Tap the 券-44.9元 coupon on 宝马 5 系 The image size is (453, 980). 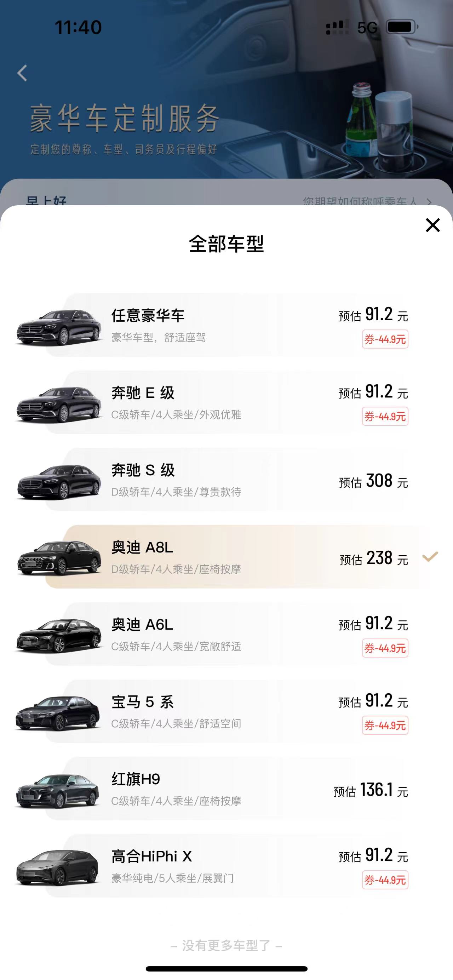(x=385, y=725)
